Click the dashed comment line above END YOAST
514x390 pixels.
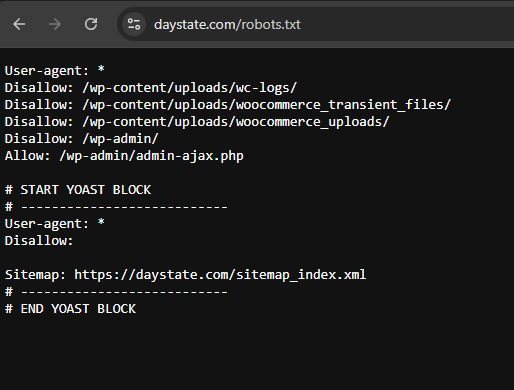pyautogui.click(x=116, y=292)
